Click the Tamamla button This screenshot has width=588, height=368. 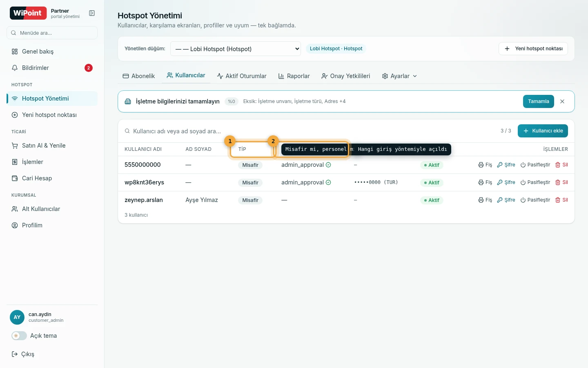539,101
